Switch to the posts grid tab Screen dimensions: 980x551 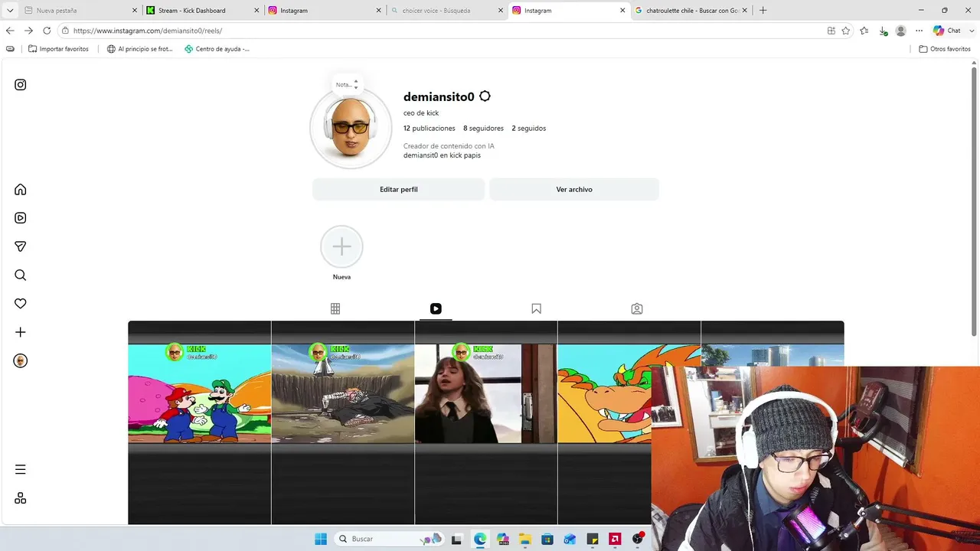[335, 309]
